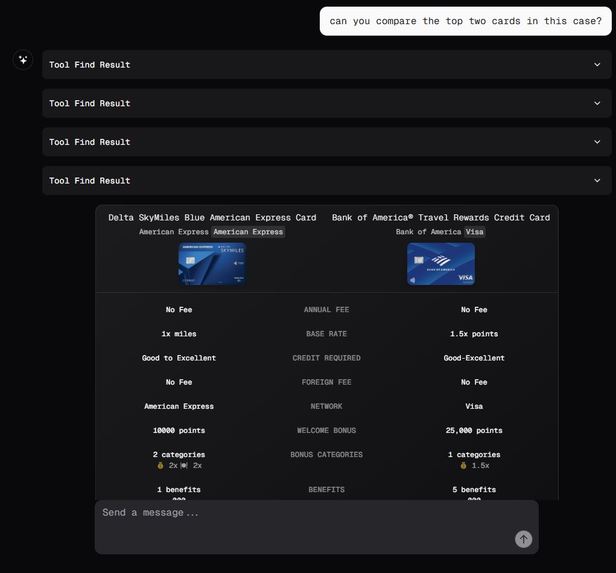The width and height of the screenshot is (616, 573).
Task: Click the money bag icon under 2 categories
Action: click(160, 465)
